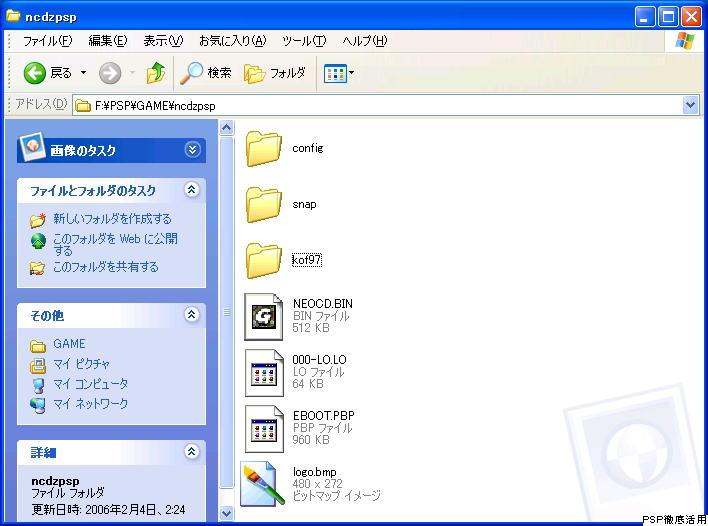Click 新しいフォルダを作成する link

tap(112, 219)
